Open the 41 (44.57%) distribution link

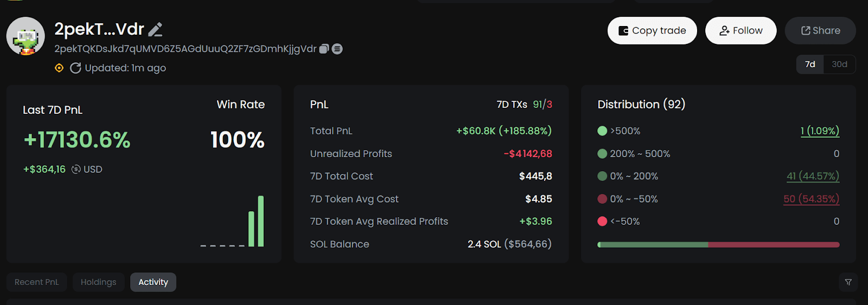(813, 176)
